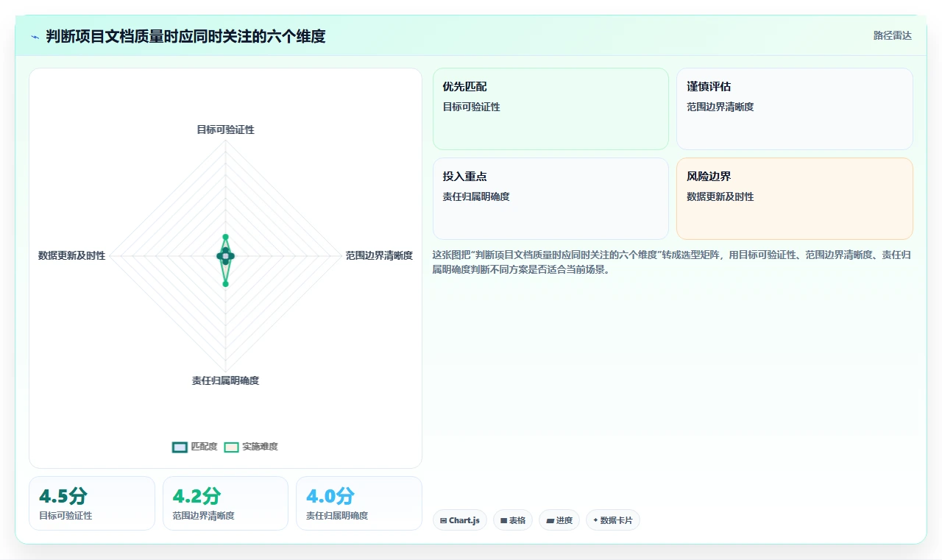
Task: Click the 匹配度 legend label
Action: [x=204, y=447]
